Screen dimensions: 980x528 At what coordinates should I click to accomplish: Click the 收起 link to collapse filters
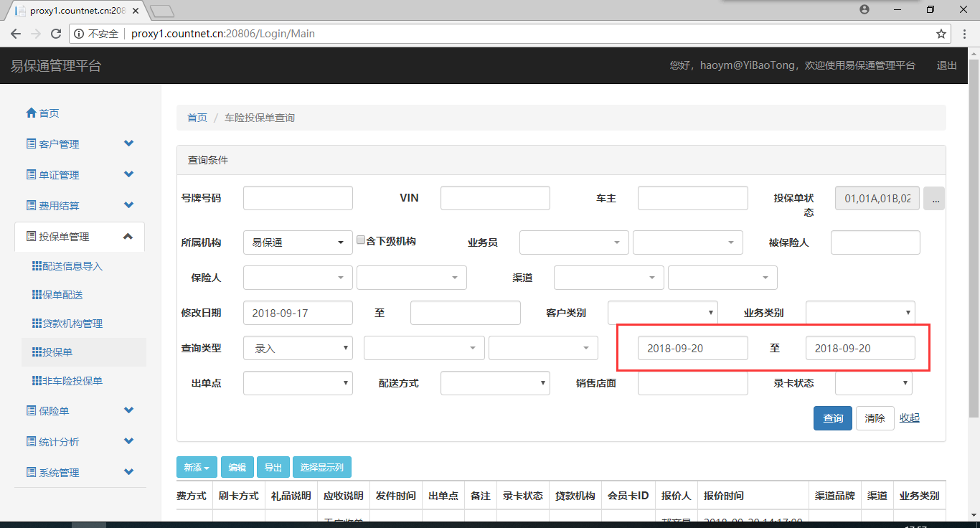point(909,418)
